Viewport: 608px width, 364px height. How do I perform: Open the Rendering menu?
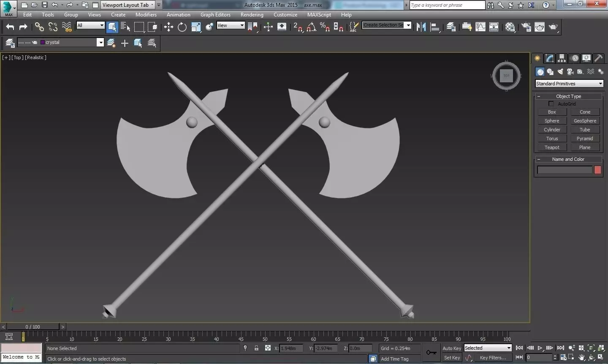point(252,14)
